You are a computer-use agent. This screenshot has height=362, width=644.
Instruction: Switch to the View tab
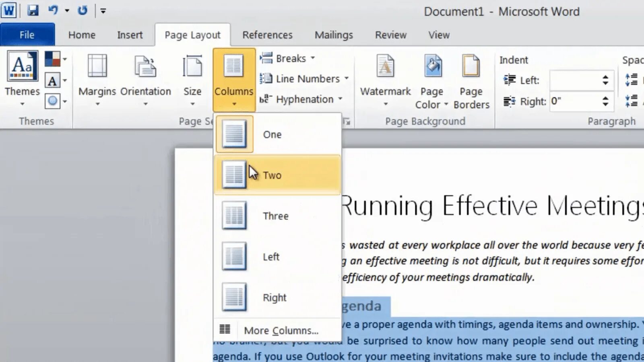click(439, 35)
